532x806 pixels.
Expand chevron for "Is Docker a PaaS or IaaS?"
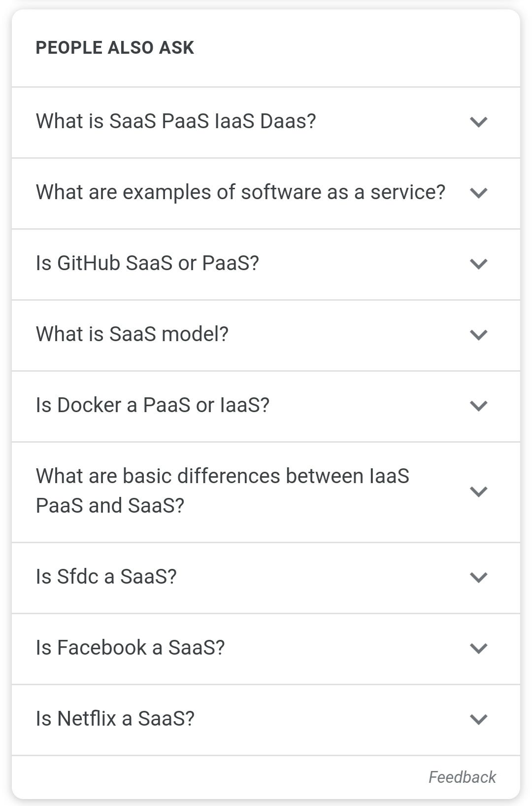tap(478, 406)
